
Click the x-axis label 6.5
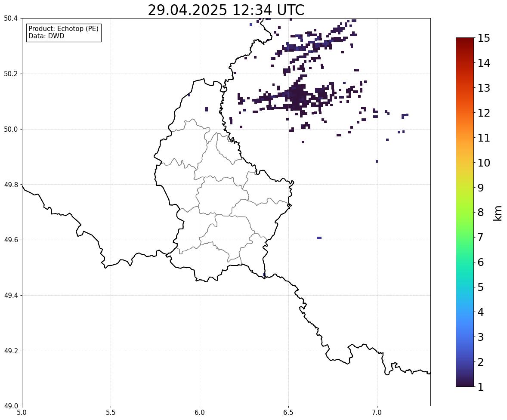(x=288, y=413)
